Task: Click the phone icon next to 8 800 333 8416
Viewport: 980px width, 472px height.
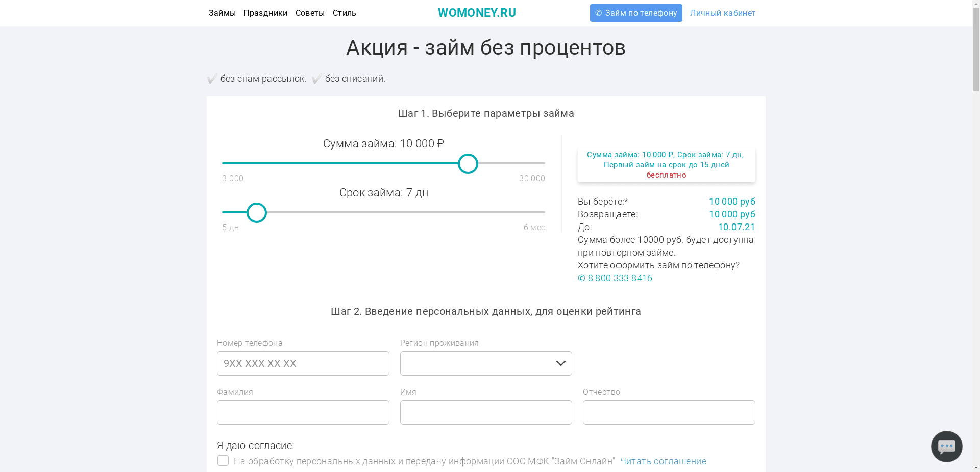Action: 581,278
